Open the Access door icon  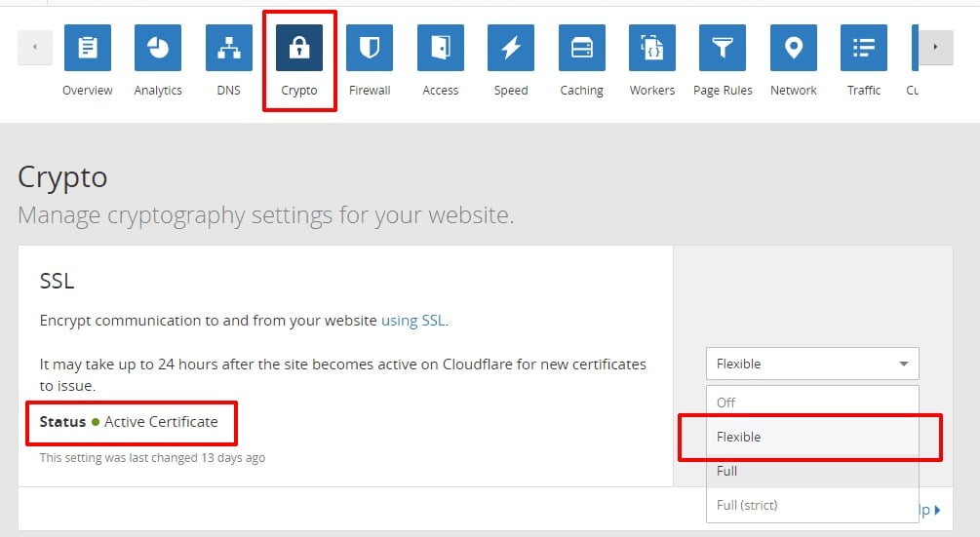(x=441, y=49)
